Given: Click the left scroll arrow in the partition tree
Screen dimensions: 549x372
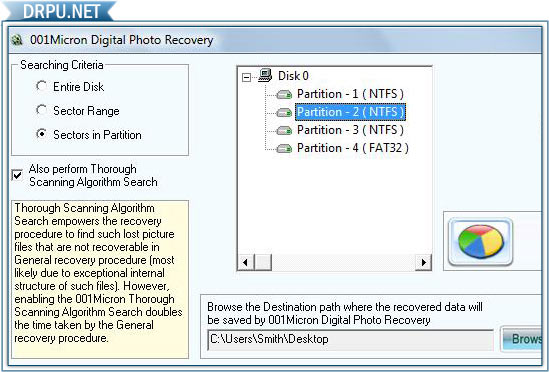Looking at the screenshot, I should [x=246, y=262].
